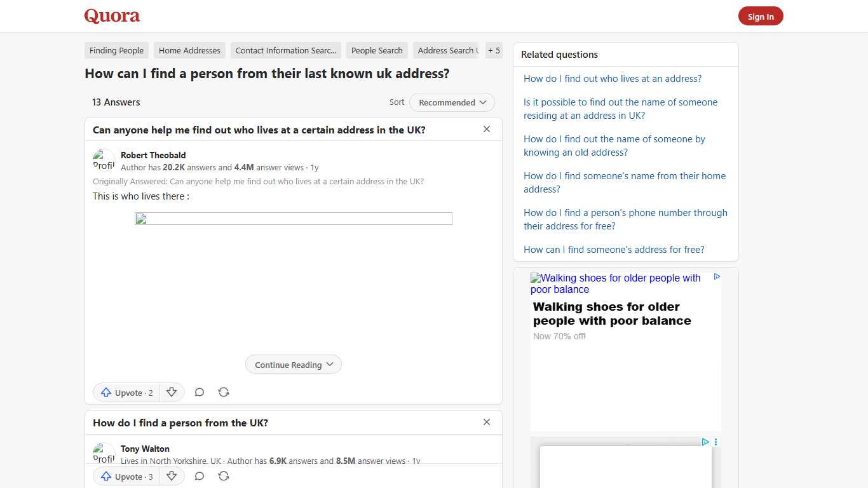Screen dimensions: 868x488
Task: Select the People Search topic tab
Action: (377, 50)
